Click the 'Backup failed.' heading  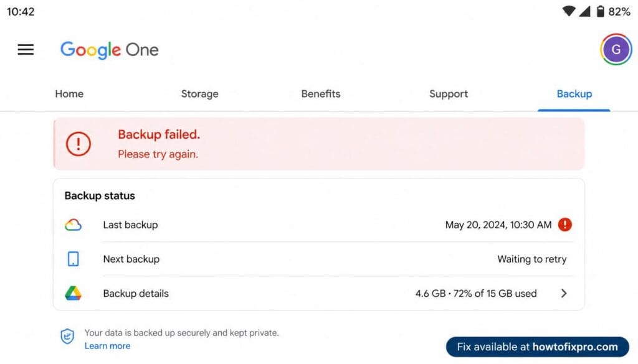[159, 134]
